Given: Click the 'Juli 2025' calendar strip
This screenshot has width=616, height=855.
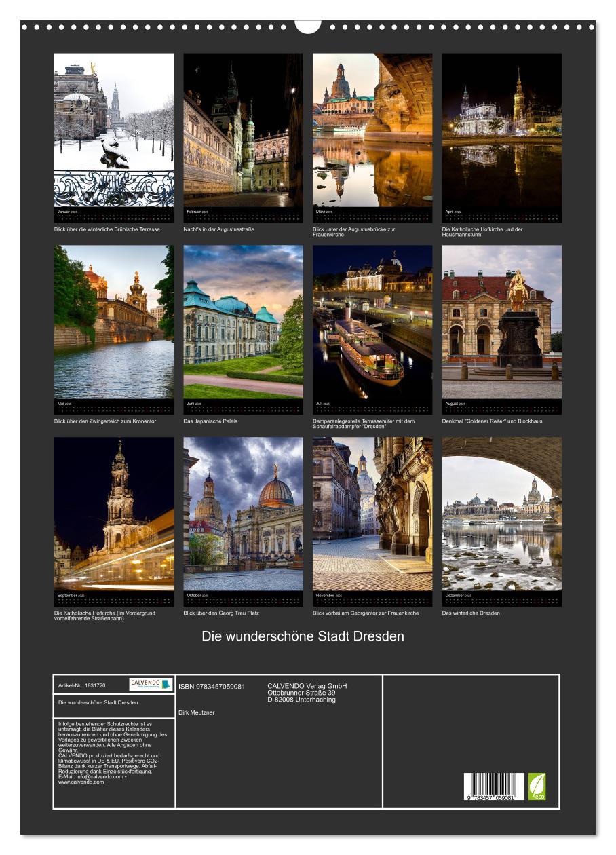Looking at the screenshot, I should 372,407.
